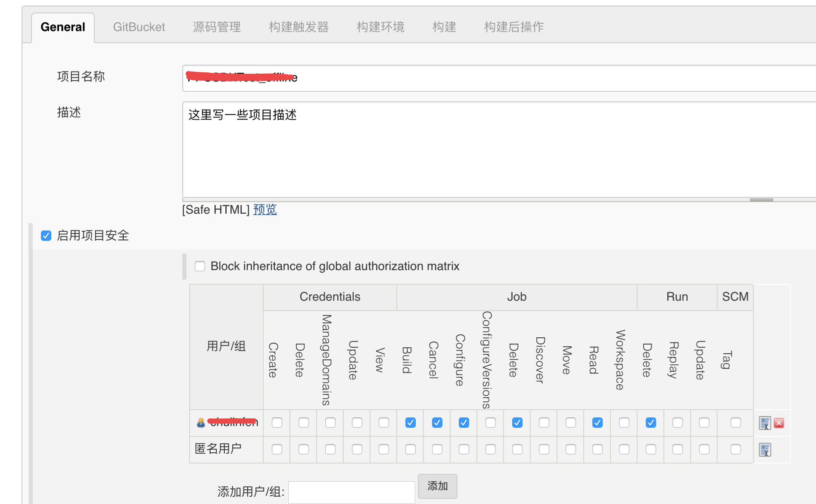Click the toggle-all icon in the 匿名用户 row
Image resolution: width=816 pixels, height=504 pixels.
coord(765,450)
